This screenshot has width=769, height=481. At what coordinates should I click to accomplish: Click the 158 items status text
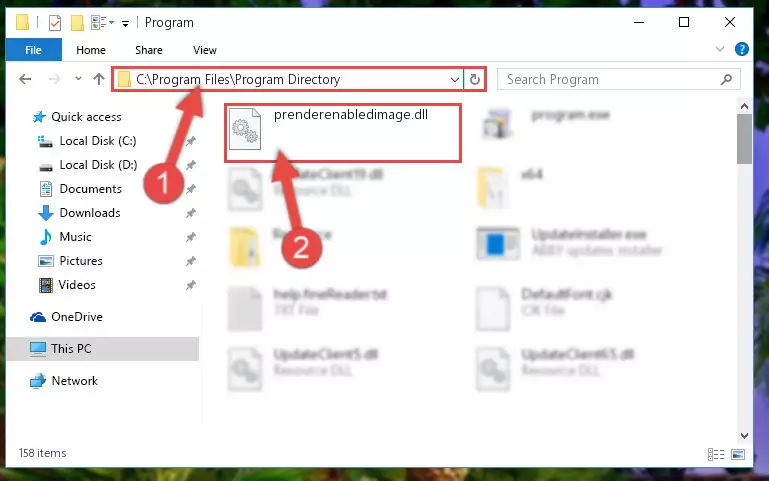[42, 453]
